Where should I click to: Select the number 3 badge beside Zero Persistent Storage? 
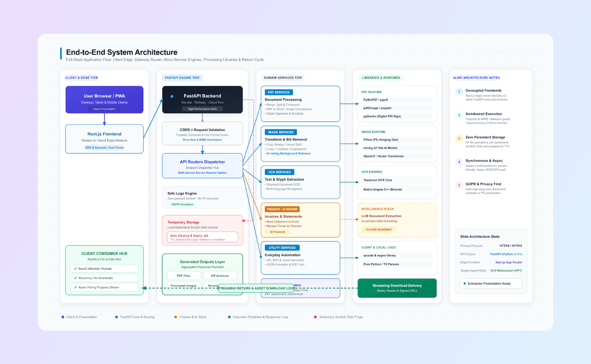[x=459, y=139]
